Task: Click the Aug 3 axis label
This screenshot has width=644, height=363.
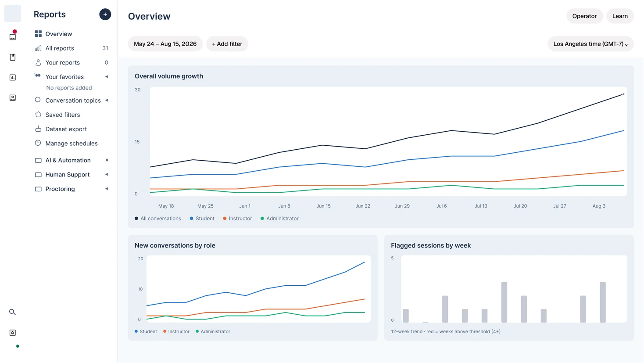Action: 599,206
